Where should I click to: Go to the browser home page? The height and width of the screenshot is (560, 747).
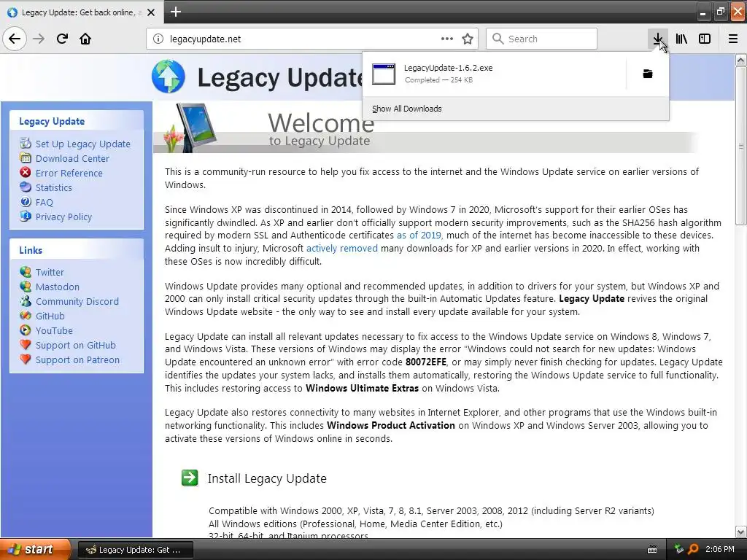pyautogui.click(x=85, y=39)
